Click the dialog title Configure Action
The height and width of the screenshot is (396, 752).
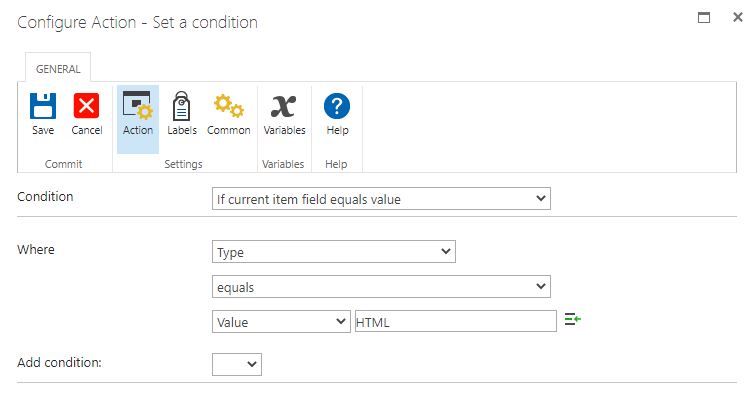(x=137, y=23)
